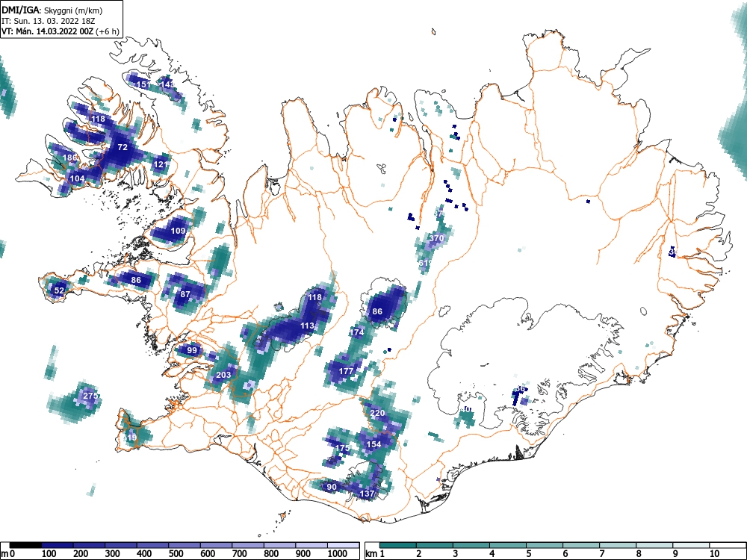Image resolution: width=747 pixels, height=560 pixels.
Task: Select legend swatch between km 7 and 8
Action: [x=618, y=545]
